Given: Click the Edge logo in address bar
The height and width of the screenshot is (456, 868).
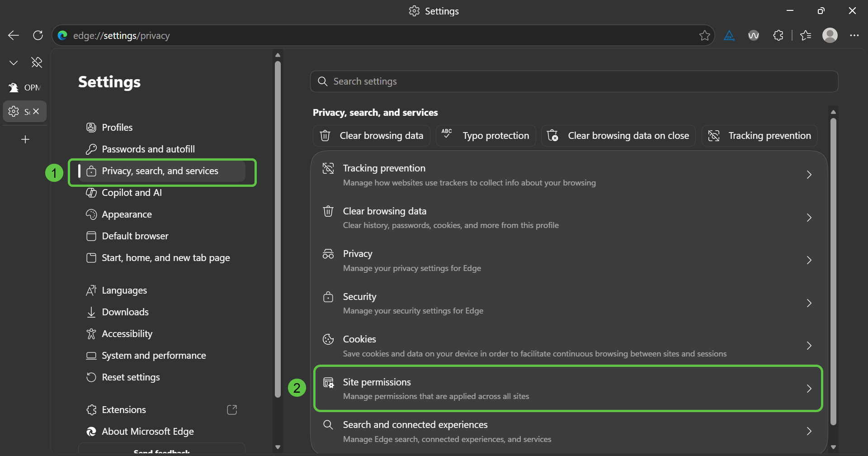Looking at the screenshot, I should (x=62, y=35).
